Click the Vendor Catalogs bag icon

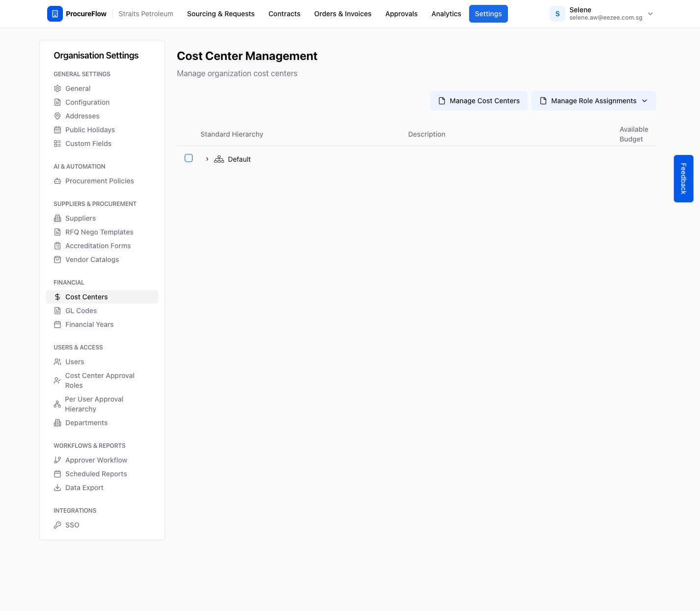tap(57, 260)
